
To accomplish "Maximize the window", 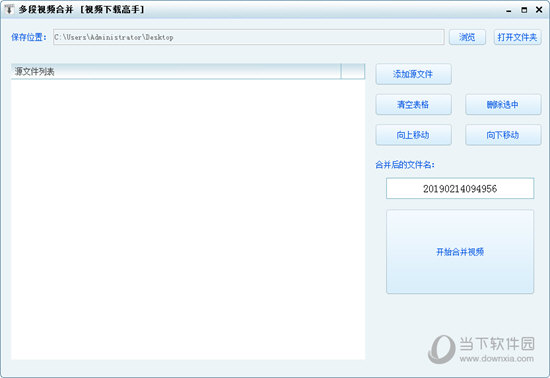I will pos(524,10).
